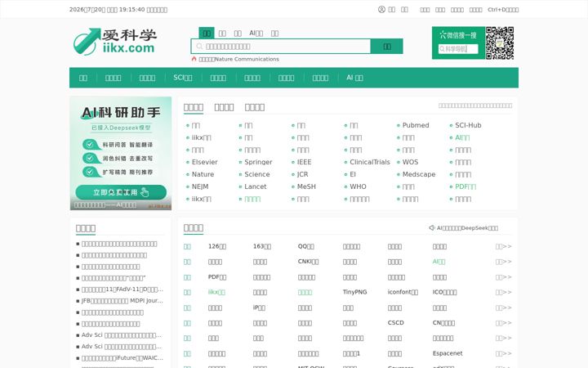Click the first Adv Sci news item
This screenshot has height=368, width=588.
click(x=122, y=335)
